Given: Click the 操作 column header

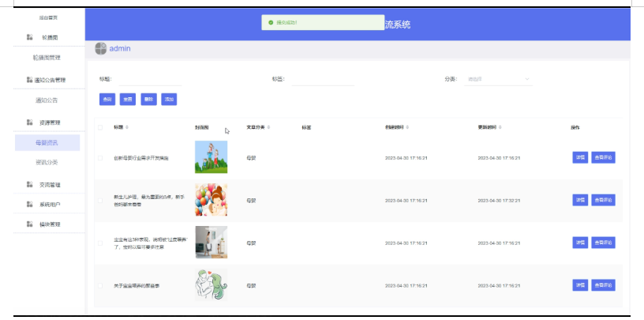Looking at the screenshot, I should tap(575, 127).
